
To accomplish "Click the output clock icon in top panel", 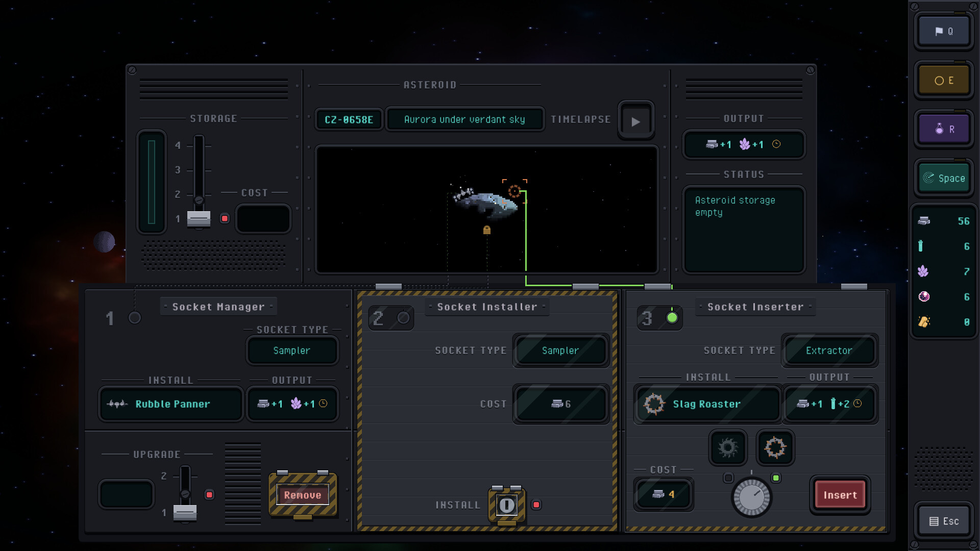I will click(x=776, y=144).
